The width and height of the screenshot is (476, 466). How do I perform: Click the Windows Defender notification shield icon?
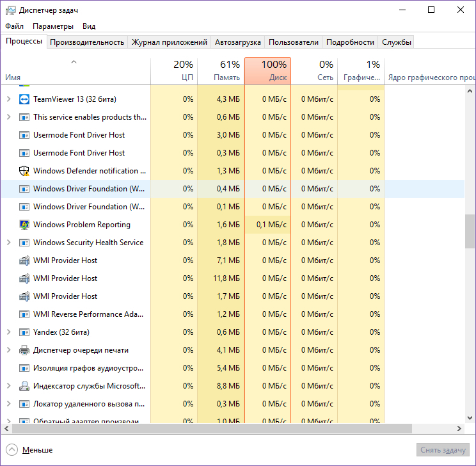[x=24, y=171]
